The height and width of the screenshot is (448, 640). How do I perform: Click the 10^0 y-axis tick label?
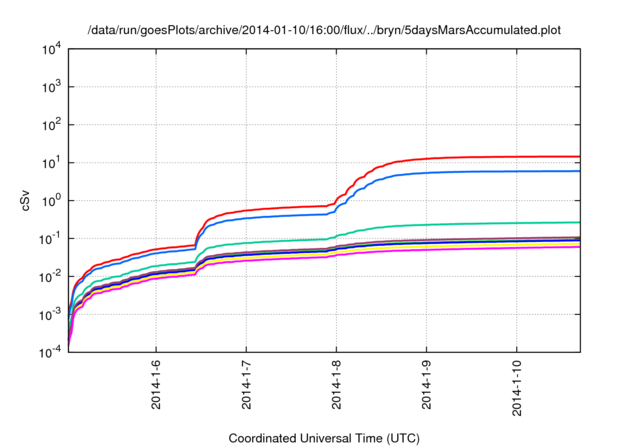coord(52,201)
